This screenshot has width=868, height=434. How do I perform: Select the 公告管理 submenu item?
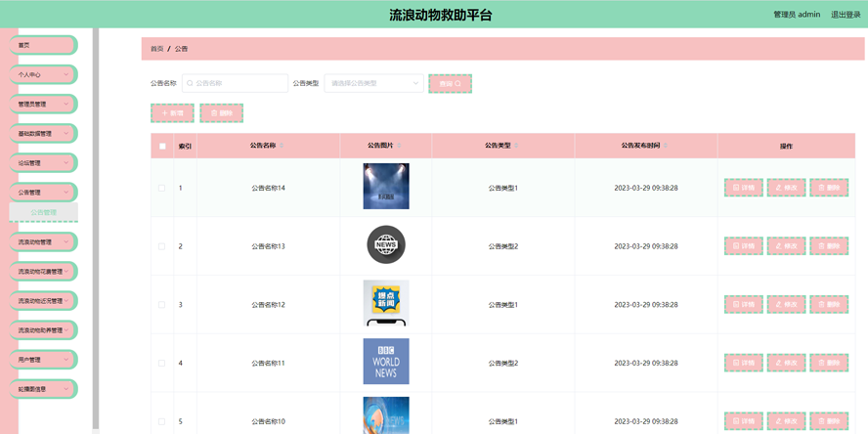click(x=44, y=212)
